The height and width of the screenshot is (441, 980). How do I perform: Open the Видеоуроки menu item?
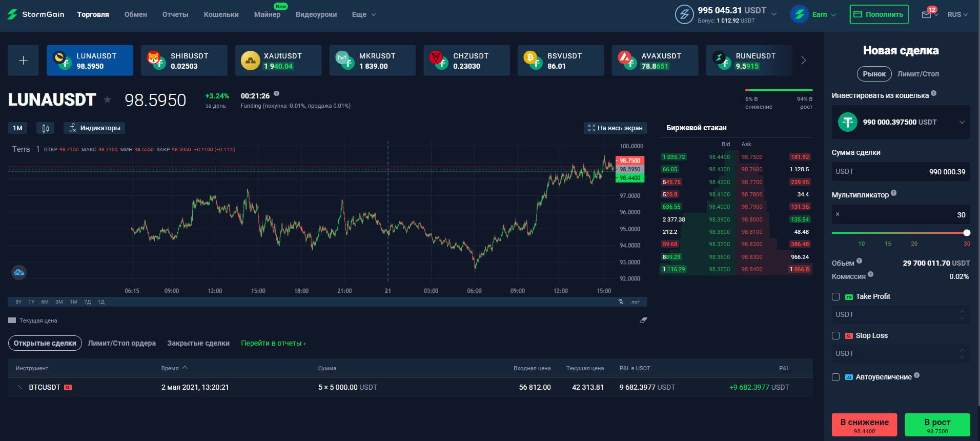pos(316,14)
